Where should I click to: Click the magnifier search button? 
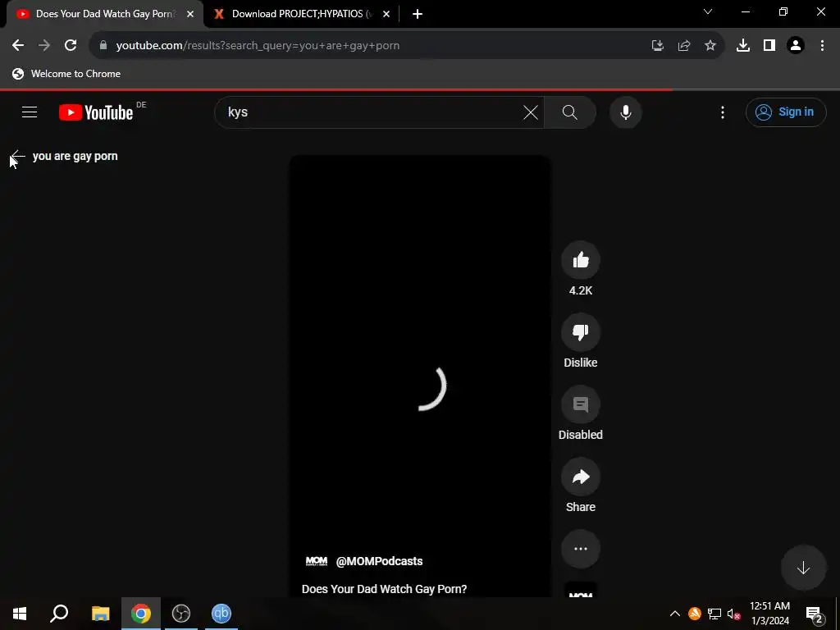point(570,112)
